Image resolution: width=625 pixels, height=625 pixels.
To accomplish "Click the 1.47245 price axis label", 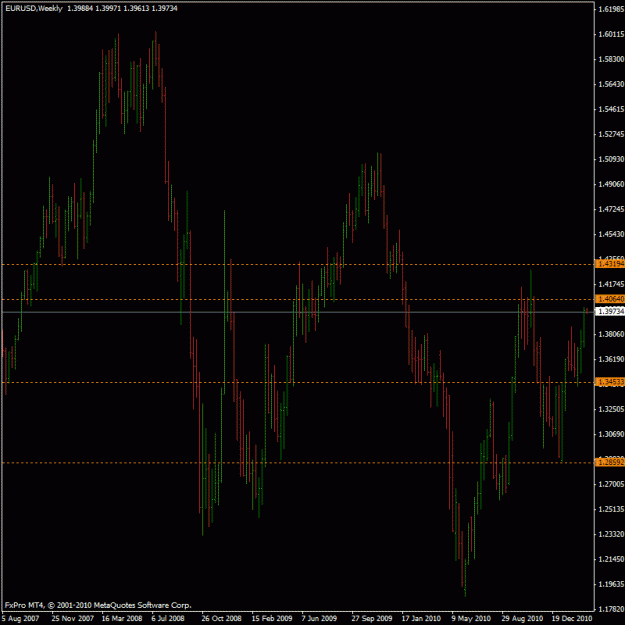I will 611,209.
